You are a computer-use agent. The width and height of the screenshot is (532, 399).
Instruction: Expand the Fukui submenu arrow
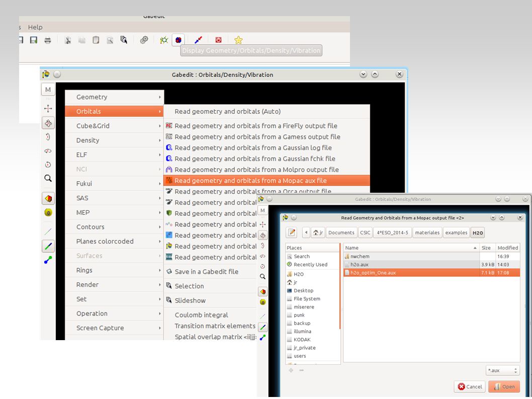click(159, 184)
